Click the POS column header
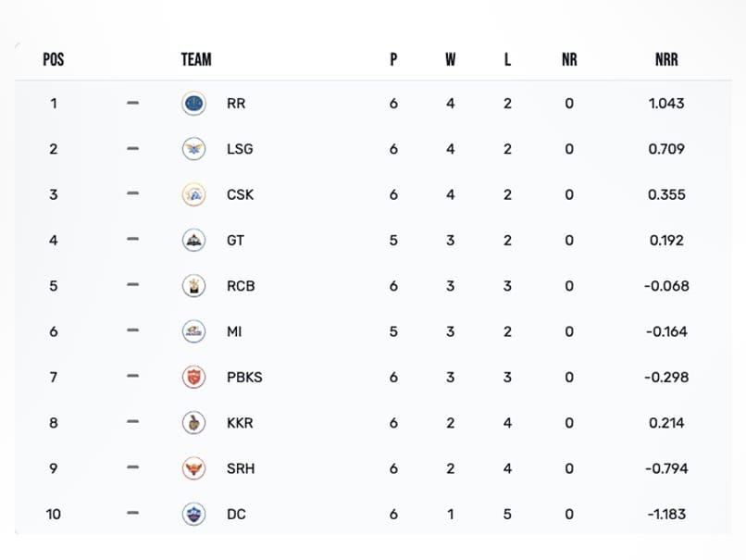This screenshot has width=746, height=560. click(x=54, y=59)
